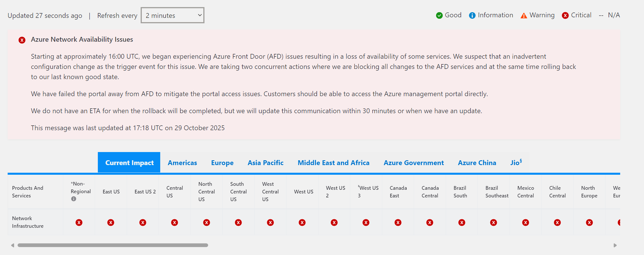Click Brazil South critical status icon
Image resolution: width=644 pixels, height=255 pixels.
tap(462, 223)
